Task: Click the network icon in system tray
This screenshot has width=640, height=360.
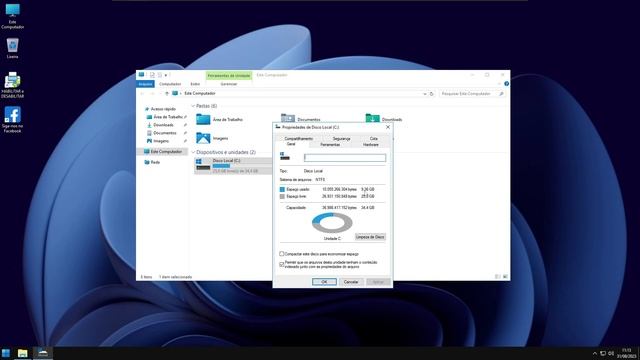Action: tap(603, 353)
